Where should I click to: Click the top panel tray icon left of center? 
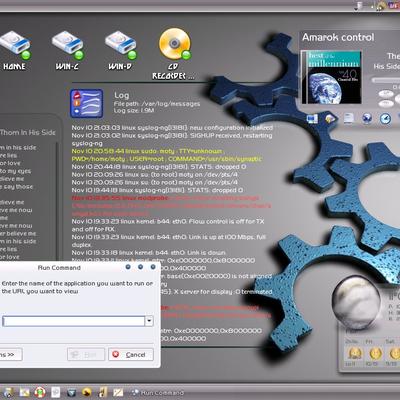(x=359, y=6)
